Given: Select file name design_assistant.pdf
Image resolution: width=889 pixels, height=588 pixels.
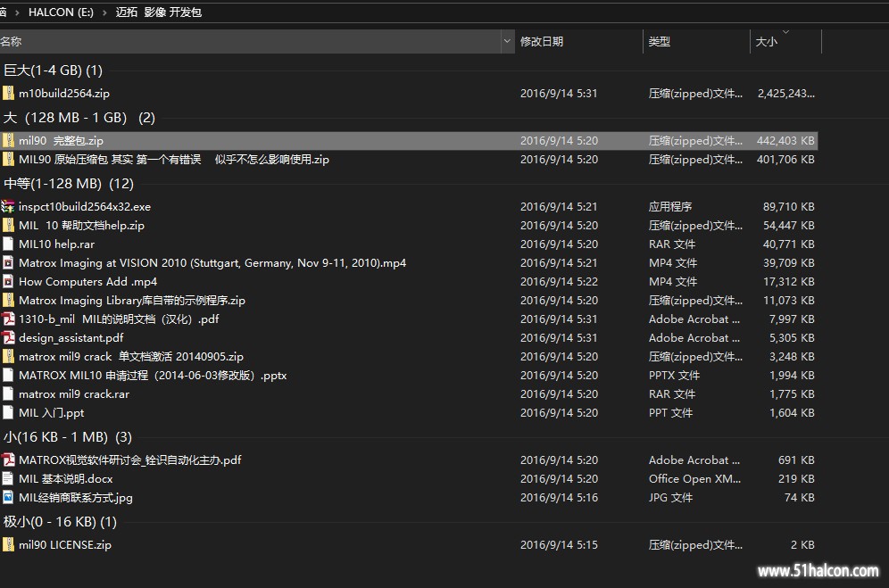Looking at the screenshot, I should (71, 337).
